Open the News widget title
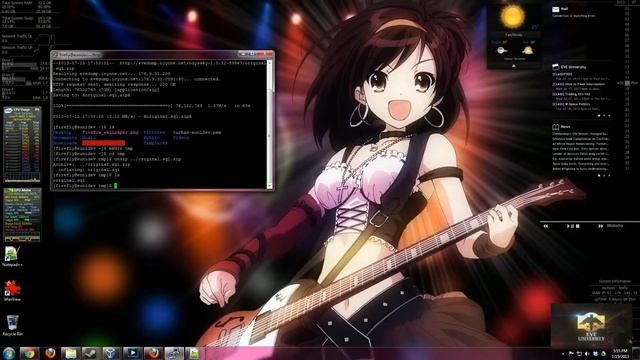Image resolution: width=640 pixels, height=360 pixels. [565, 127]
